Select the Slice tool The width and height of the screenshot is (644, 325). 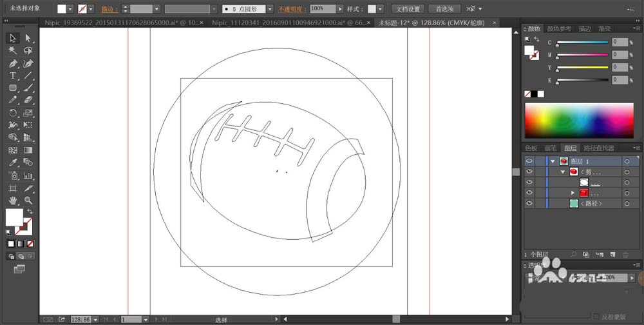click(28, 188)
